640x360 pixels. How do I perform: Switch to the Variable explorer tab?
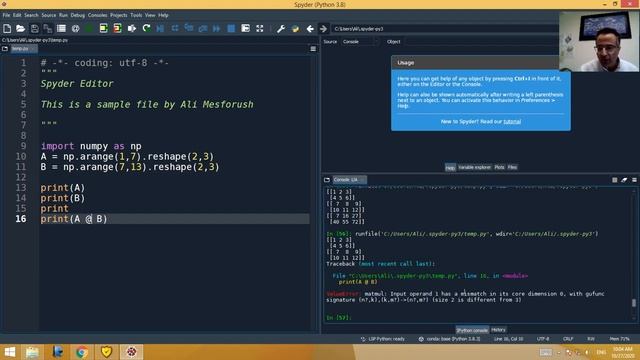point(474,167)
